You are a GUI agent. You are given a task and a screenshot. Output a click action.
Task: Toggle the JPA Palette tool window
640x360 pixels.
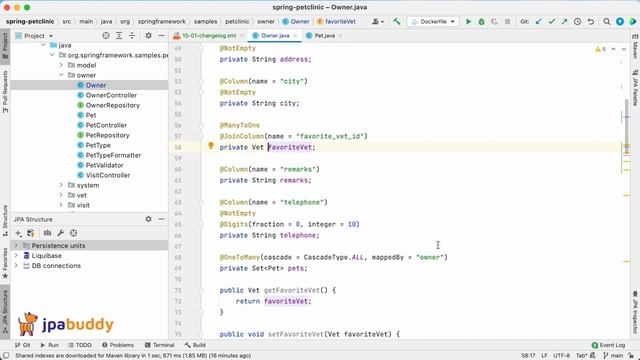pos(635,88)
